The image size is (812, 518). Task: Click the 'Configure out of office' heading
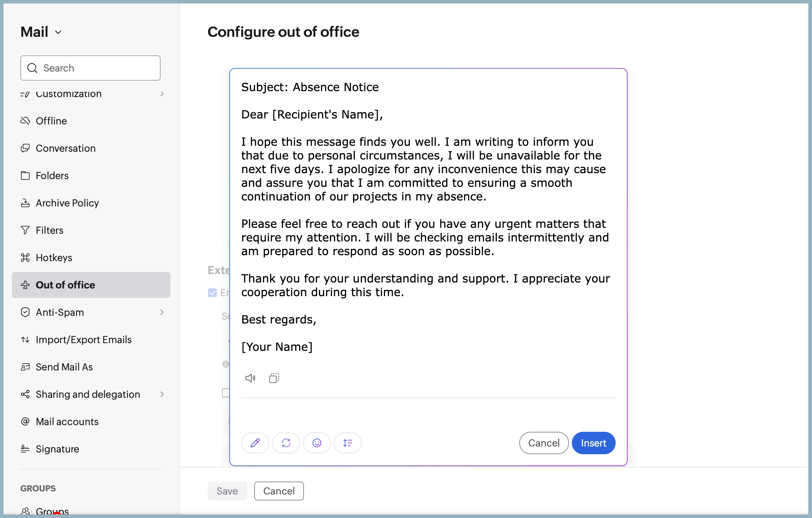[283, 32]
